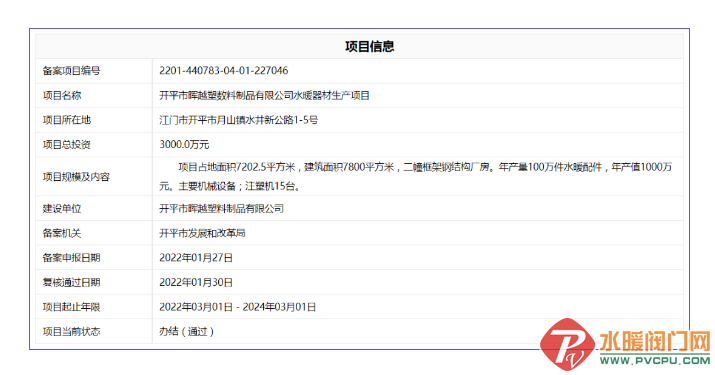Select description line starting 项目占地面积7202.5平方米
Viewport: 715px width, 375px height.
point(425,167)
